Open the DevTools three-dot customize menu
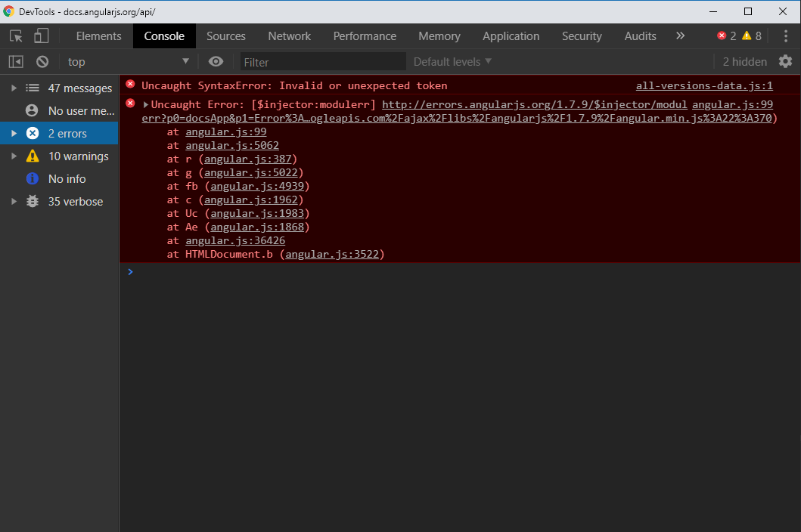 (x=786, y=36)
